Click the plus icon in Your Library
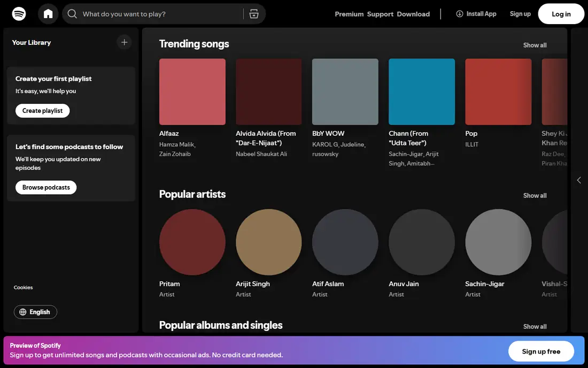This screenshot has height=368, width=588. (x=124, y=42)
